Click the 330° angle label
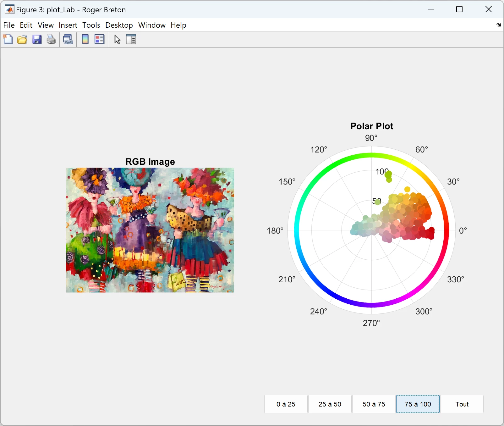The width and height of the screenshot is (504, 426). point(456,279)
